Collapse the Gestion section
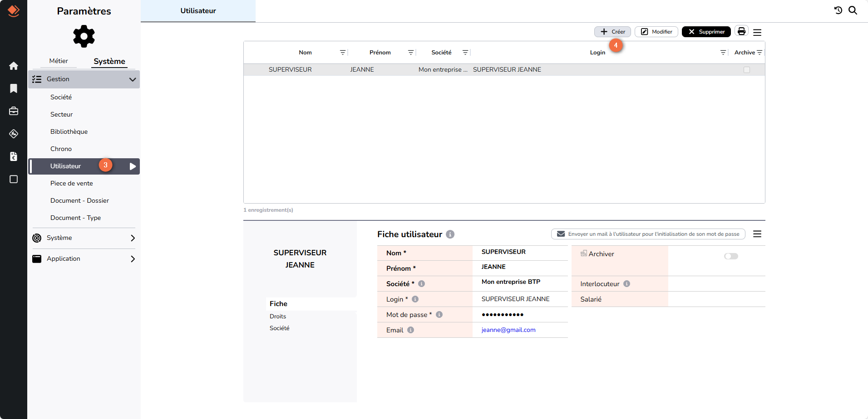 (x=132, y=79)
